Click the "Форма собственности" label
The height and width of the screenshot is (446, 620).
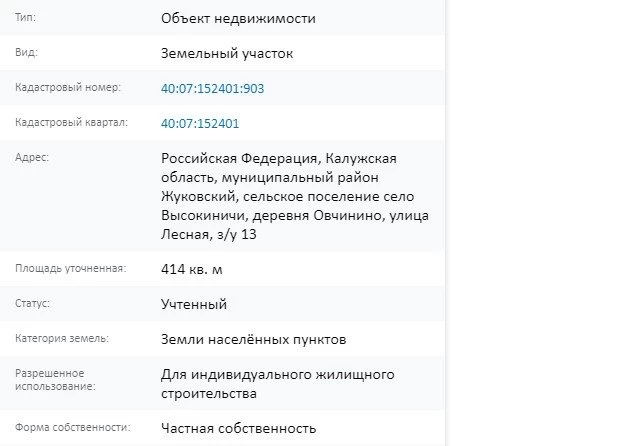(x=73, y=427)
